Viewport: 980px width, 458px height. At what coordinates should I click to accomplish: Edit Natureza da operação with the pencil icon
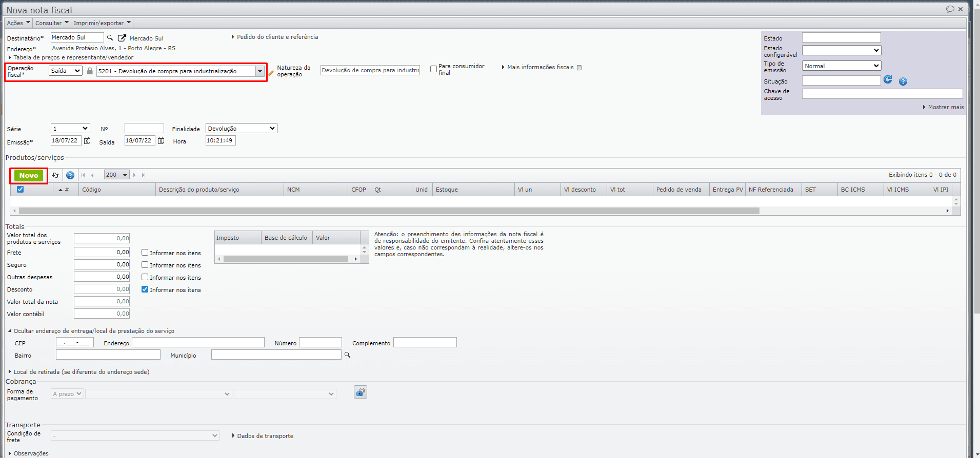pyautogui.click(x=271, y=73)
